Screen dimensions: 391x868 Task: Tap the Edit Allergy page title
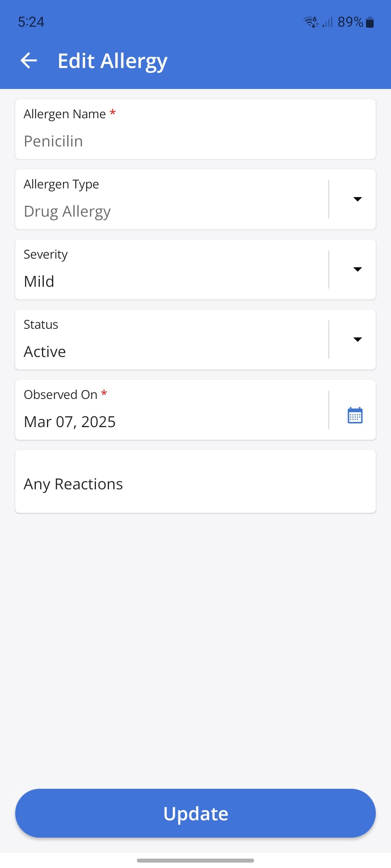113,61
